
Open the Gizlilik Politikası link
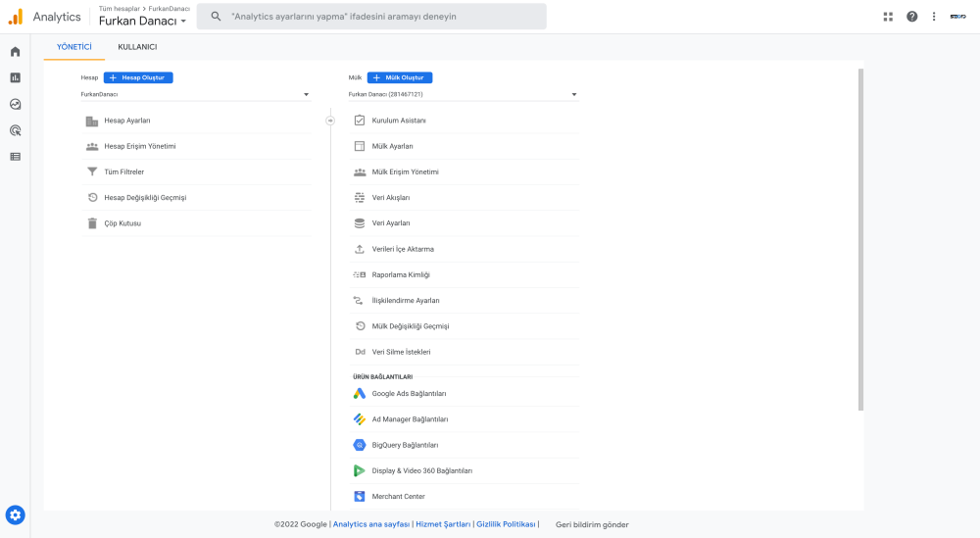click(x=507, y=524)
